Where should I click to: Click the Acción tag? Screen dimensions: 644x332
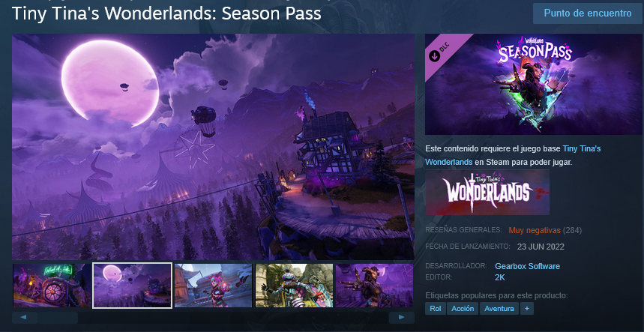[463, 309]
